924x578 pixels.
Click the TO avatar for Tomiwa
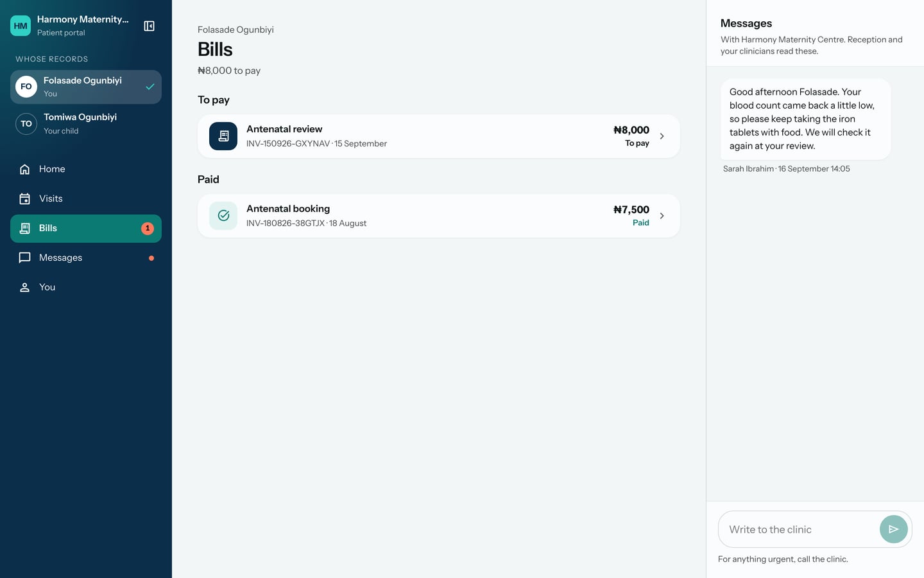(x=26, y=123)
